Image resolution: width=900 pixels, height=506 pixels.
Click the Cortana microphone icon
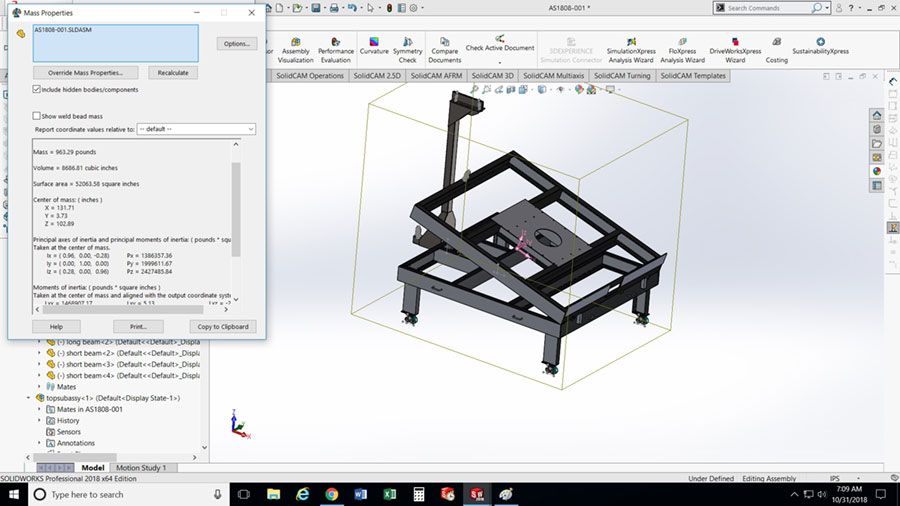click(218, 494)
